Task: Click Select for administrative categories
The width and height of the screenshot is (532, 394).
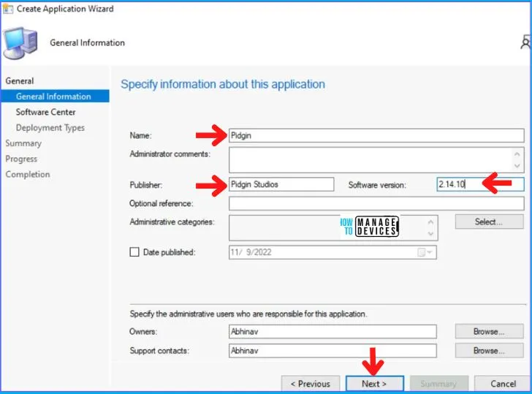Action: [490, 221]
